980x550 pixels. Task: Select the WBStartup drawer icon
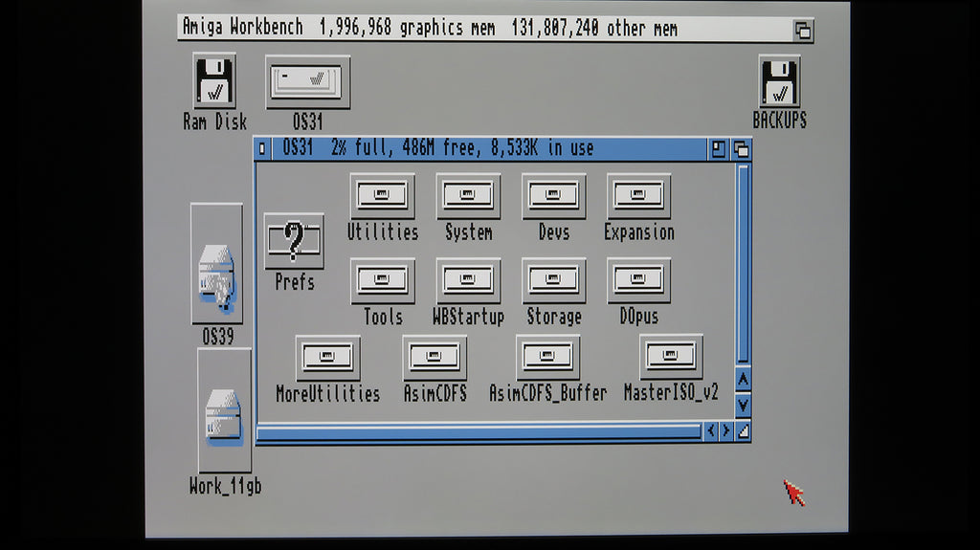click(468, 280)
